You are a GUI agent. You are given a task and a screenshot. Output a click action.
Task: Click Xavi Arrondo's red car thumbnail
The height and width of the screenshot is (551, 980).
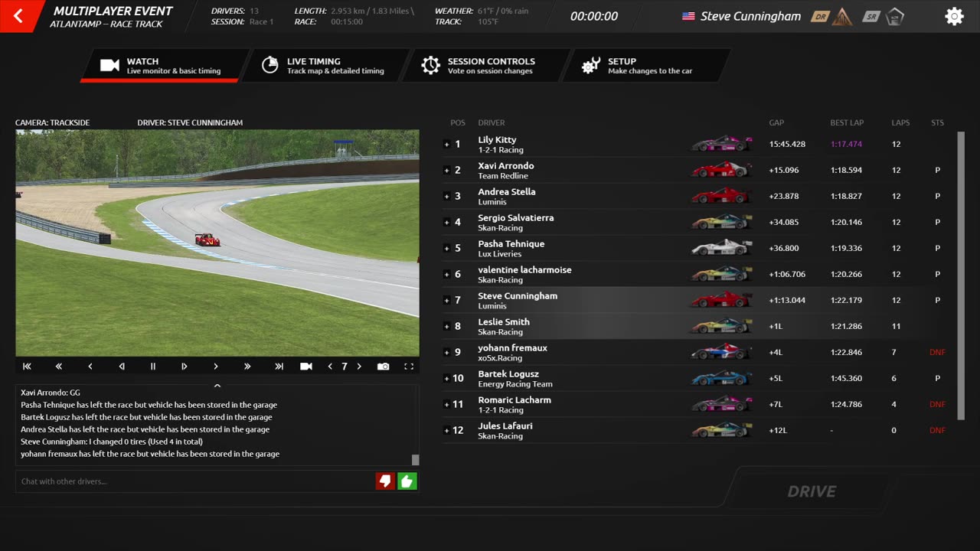click(721, 170)
